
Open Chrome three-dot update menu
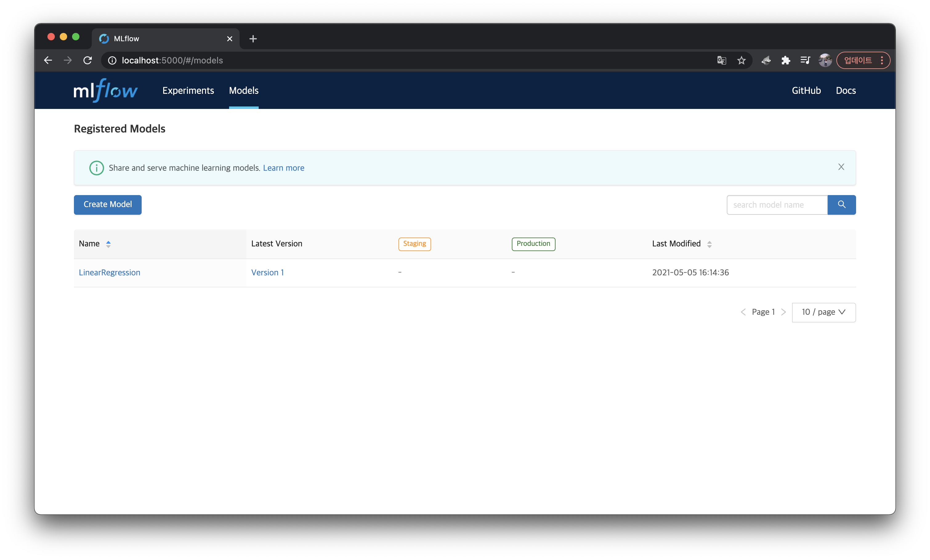tap(882, 60)
